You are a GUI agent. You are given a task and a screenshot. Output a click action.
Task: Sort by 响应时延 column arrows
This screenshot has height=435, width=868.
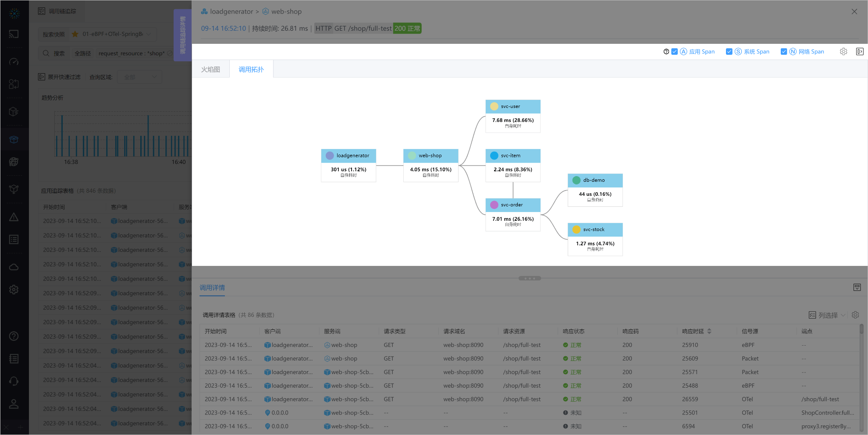[709, 331]
